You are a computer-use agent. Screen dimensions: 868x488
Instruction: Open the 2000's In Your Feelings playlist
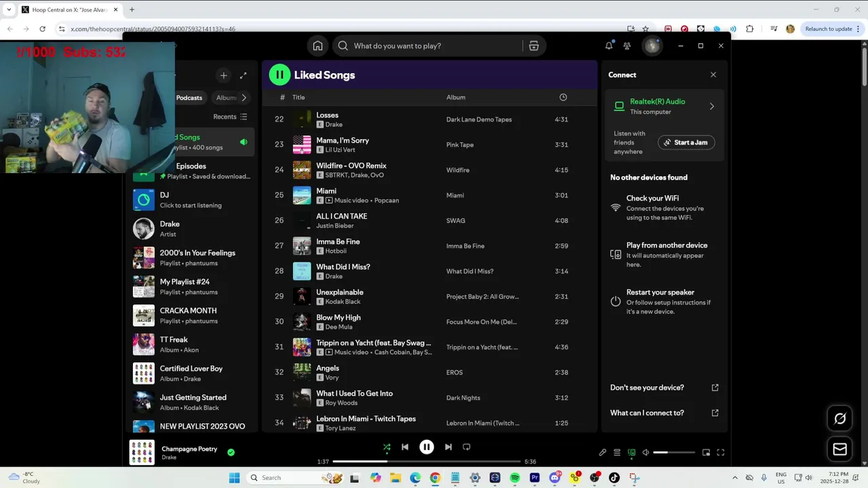tap(193, 258)
